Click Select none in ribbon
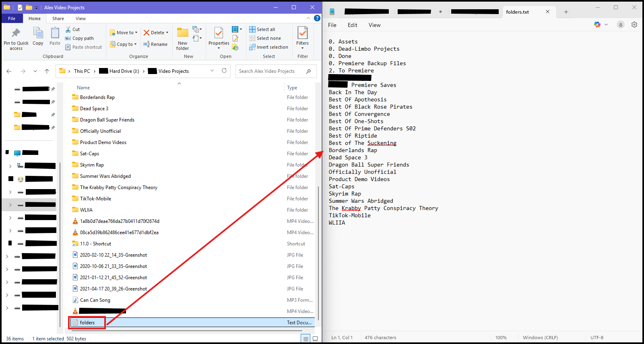Viewport: 644px width, 344px height. (265, 38)
